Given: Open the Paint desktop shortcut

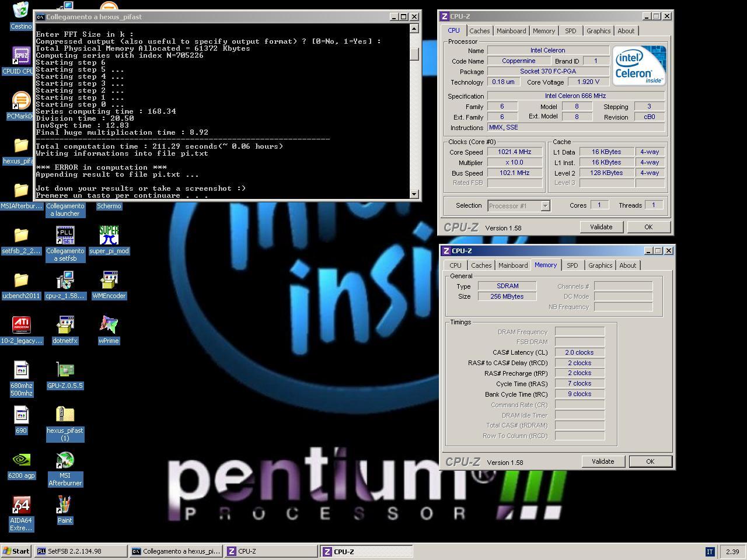Looking at the screenshot, I should tap(65, 506).
